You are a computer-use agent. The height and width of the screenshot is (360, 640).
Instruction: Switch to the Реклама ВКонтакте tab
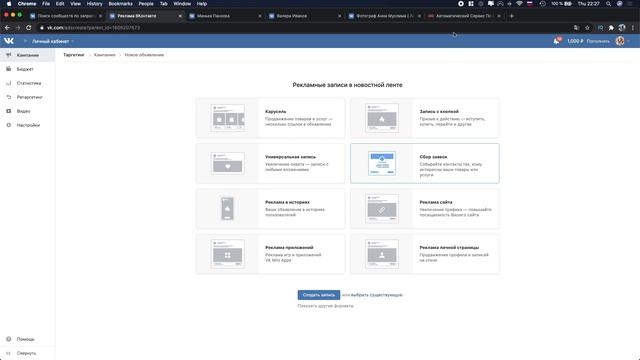[144, 16]
